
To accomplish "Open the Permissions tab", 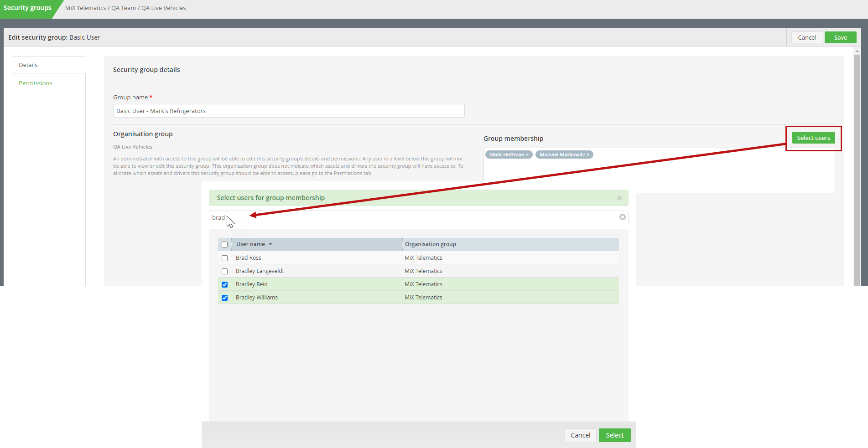I will point(36,83).
